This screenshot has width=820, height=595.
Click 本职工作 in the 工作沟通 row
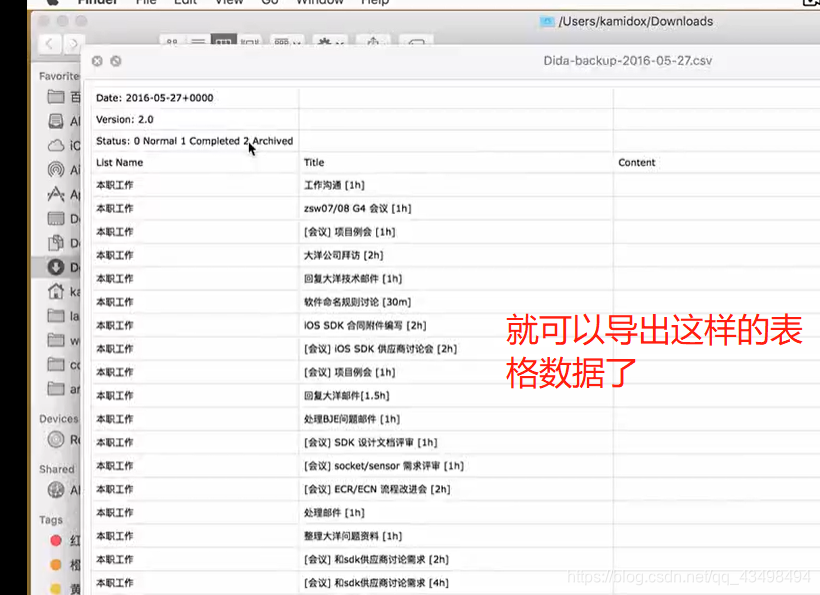coord(115,185)
